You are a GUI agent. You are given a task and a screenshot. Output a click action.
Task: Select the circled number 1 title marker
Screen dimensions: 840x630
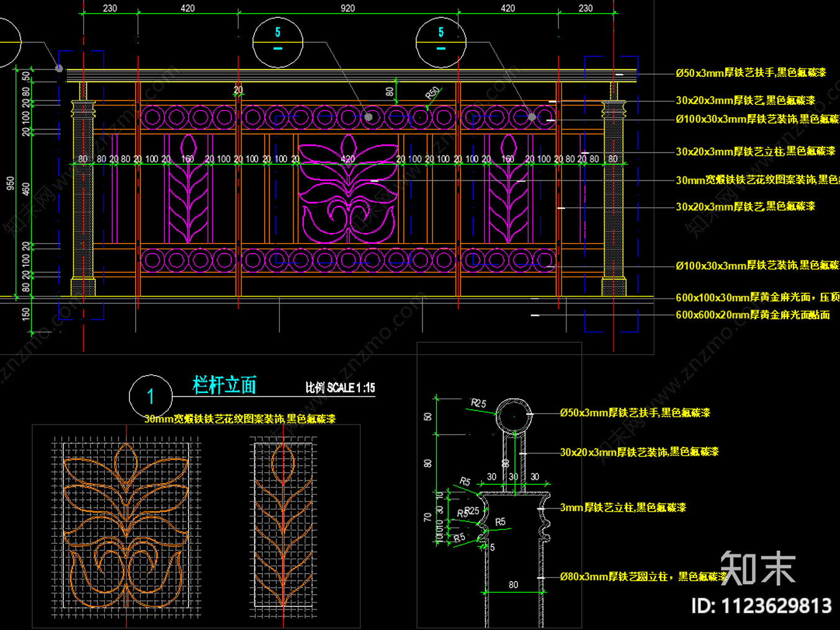tap(150, 396)
